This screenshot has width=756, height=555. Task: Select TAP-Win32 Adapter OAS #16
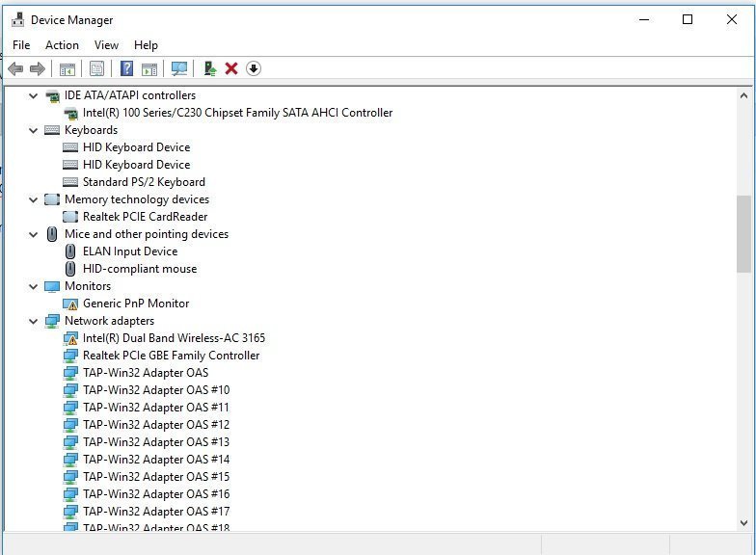156,494
